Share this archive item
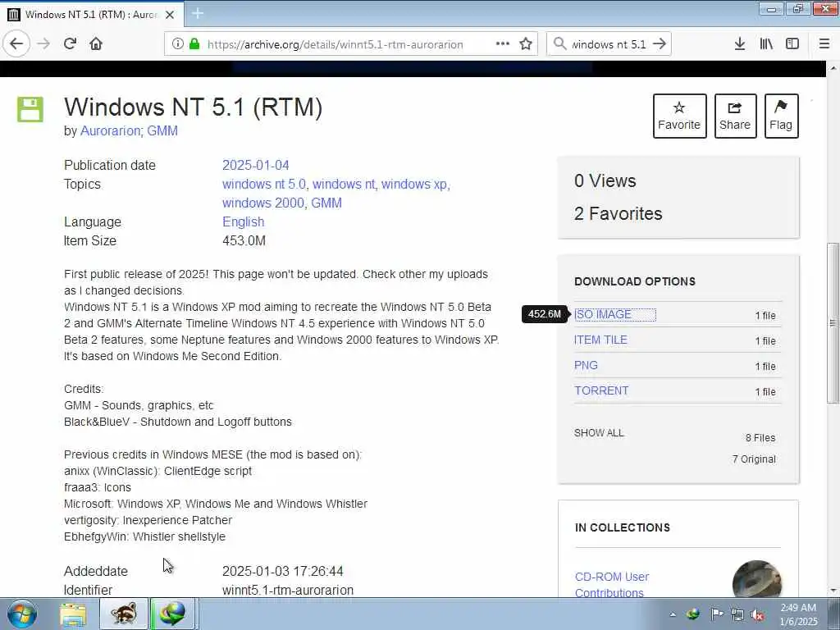Screen dimensions: 840x630 (735, 116)
